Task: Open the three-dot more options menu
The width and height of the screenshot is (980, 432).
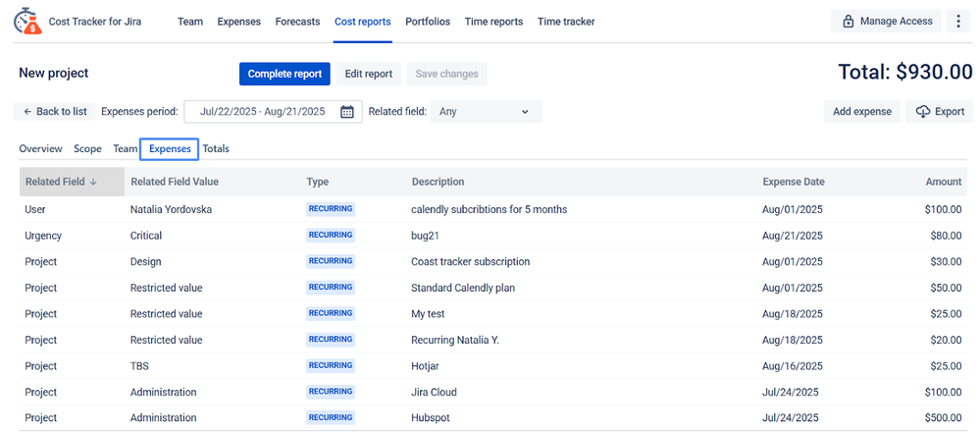Action: (958, 22)
